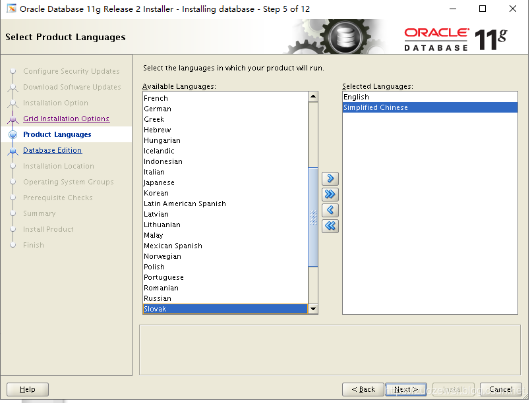Proceed with the Next button

pyautogui.click(x=406, y=389)
